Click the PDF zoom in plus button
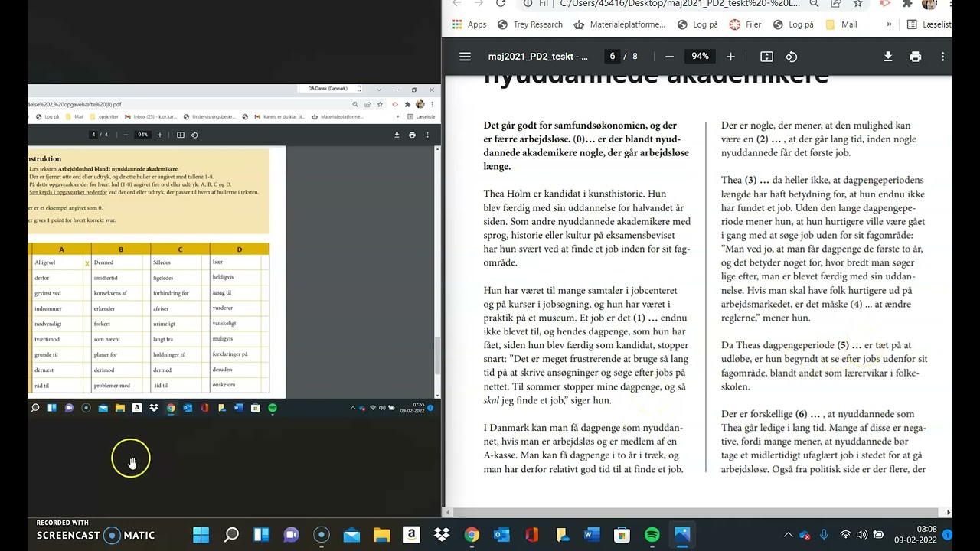Viewport: 980px width, 551px height. tap(730, 57)
